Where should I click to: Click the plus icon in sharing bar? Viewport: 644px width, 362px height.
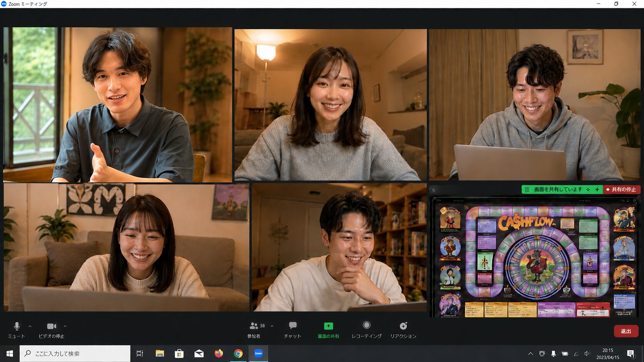(597, 189)
